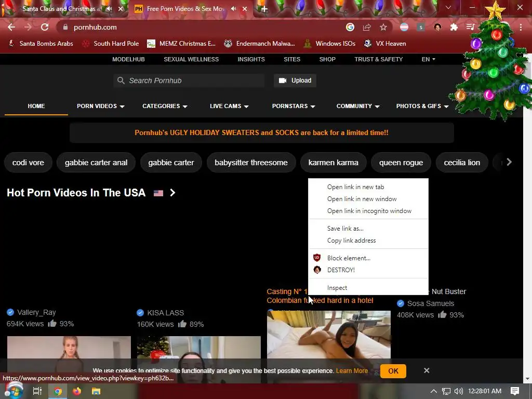Screen dimensions: 532x399
Task: Select 'Copy link address' option
Action: [368, 240]
